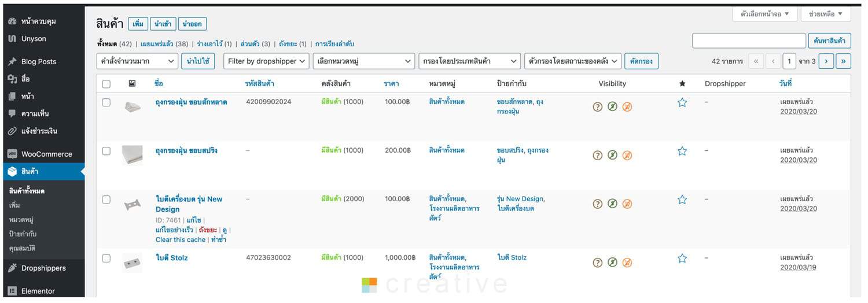Tick the select-all checkbox in table header
The image size is (868, 303).
click(x=106, y=84)
